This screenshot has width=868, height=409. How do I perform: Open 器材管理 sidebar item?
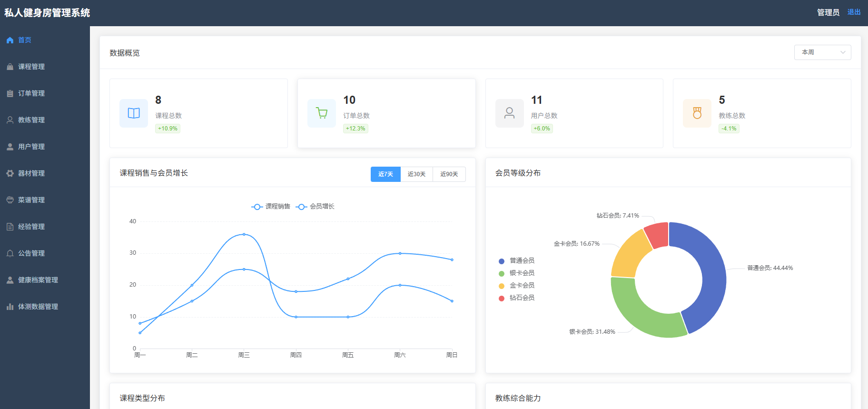(x=45, y=173)
